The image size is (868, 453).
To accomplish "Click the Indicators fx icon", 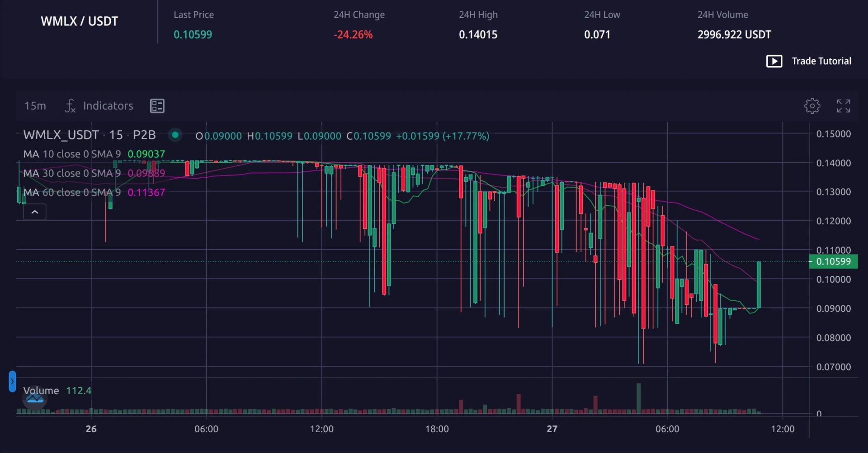I will [x=70, y=106].
